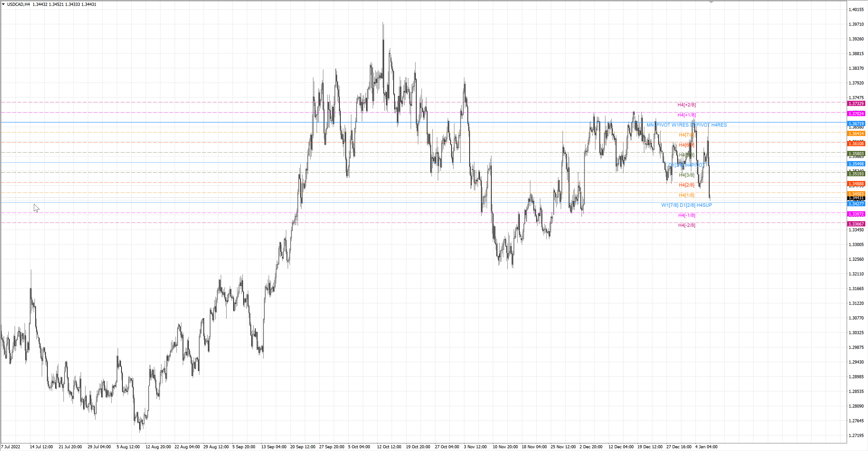The height and width of the screenshot is (451, 868).
Task: Click the 10 Nov 20:00 date on time axis
Action: point(505,447)
